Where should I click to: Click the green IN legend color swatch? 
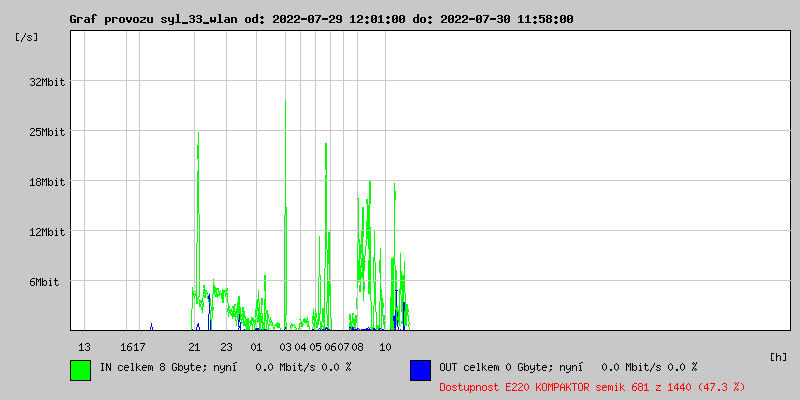tap(80, 370)
